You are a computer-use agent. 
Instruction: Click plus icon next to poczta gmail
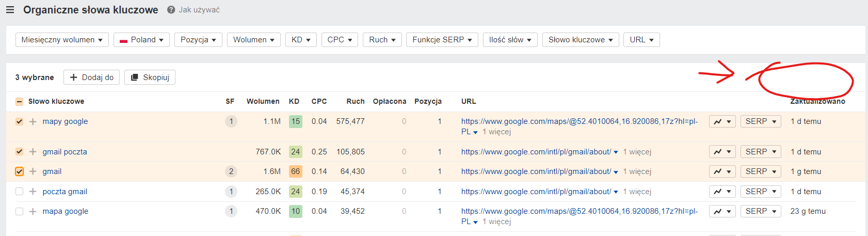[33, 192]
